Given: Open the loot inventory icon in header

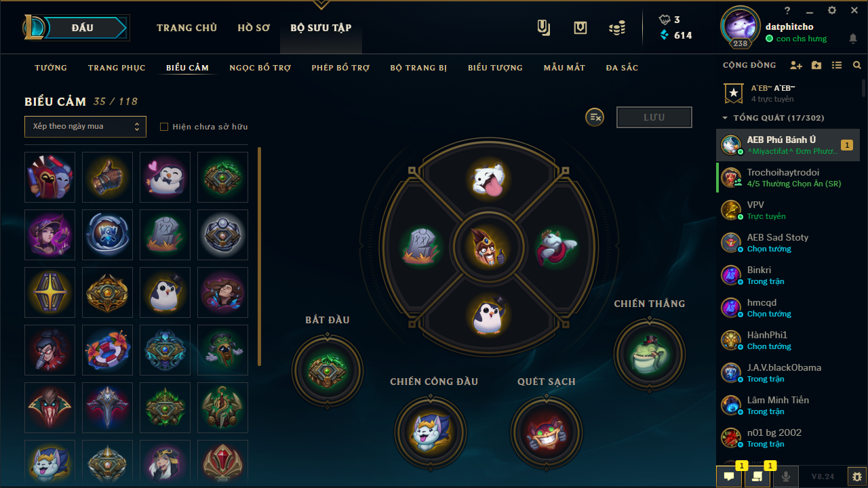Looking at the screenshot, I should [x=580, y=28].
